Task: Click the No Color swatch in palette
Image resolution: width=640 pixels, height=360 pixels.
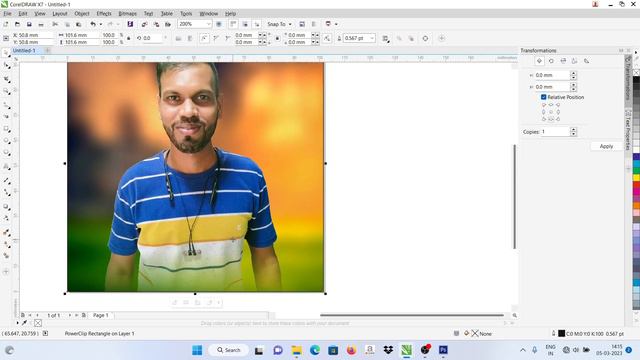Action: click(636, 73)
